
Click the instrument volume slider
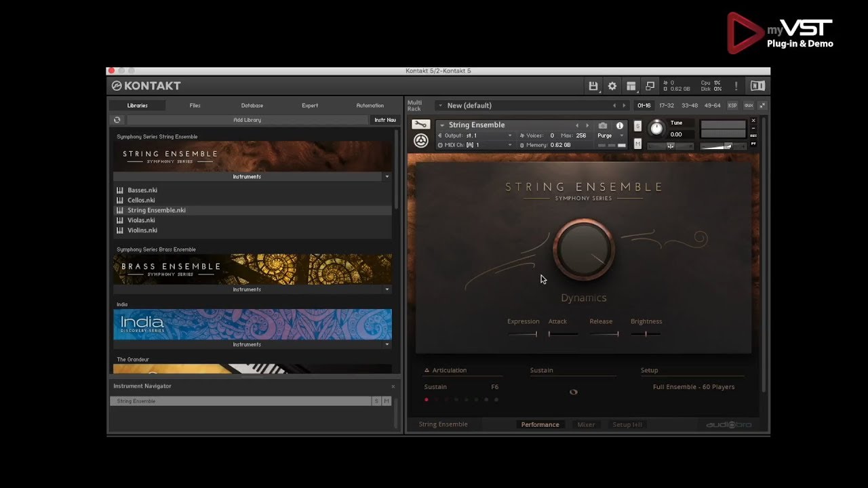723,146
